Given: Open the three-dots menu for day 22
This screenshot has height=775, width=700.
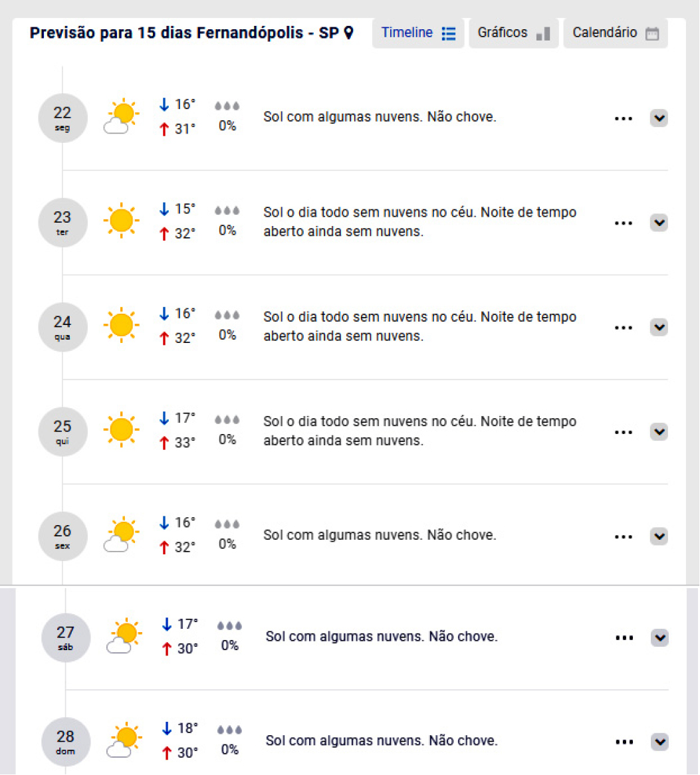Looking at the screenshot, I should pyautogui.click(x=624, y=118).
